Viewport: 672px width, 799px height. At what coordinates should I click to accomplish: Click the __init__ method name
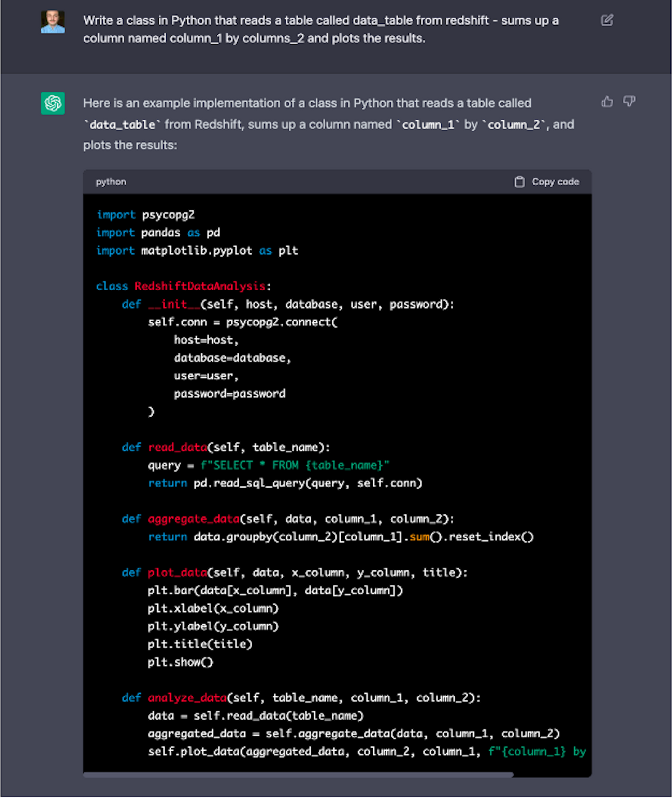174,304
